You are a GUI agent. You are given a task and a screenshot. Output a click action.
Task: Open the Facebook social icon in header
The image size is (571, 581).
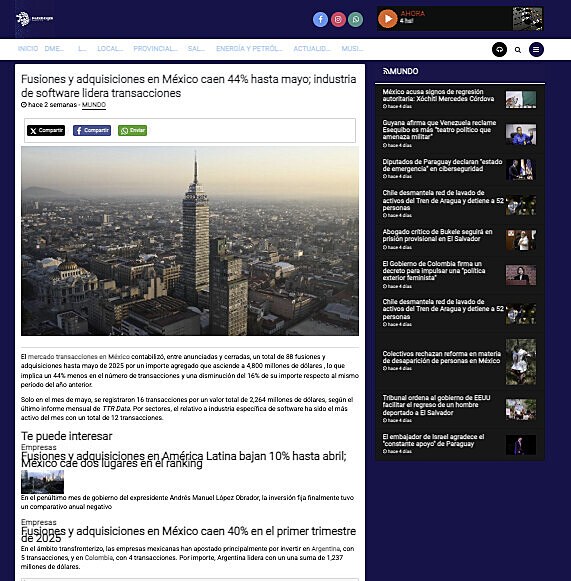[320, 19]
